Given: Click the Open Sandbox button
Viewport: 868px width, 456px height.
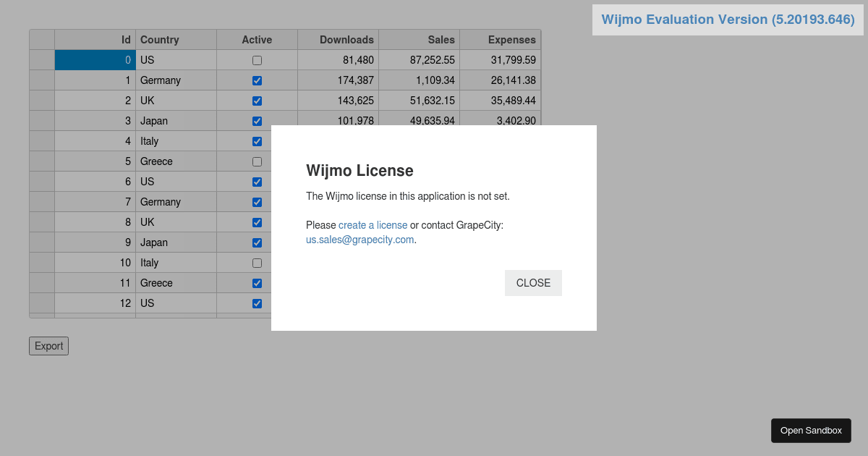Looking at the screenshot, I should click(x=811, y=430).
